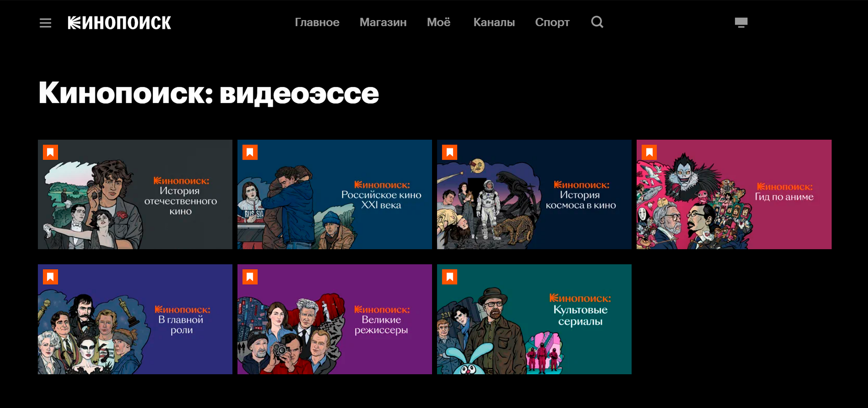This screenshot has width=868, height=408.
Task: Open the Культовые сериалы thumbnail
Action: [534, 319]
